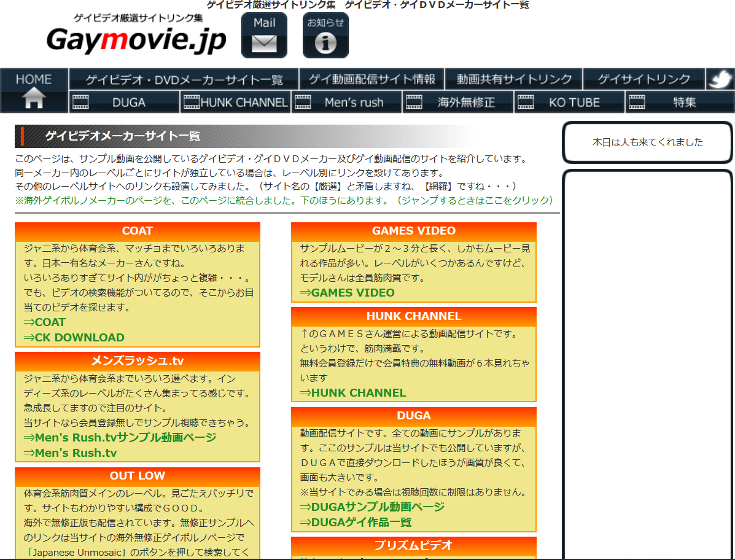Open the お知らせ info icon

tap(325, 36)
